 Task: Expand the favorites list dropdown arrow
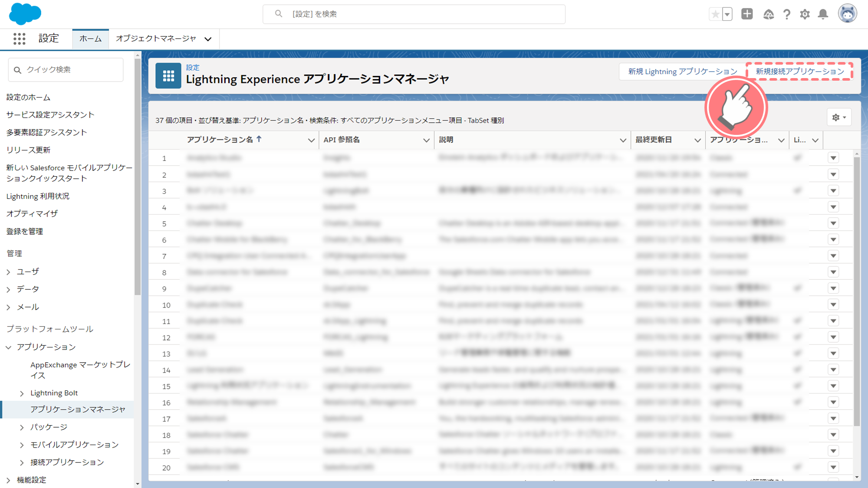pos(727,14)
